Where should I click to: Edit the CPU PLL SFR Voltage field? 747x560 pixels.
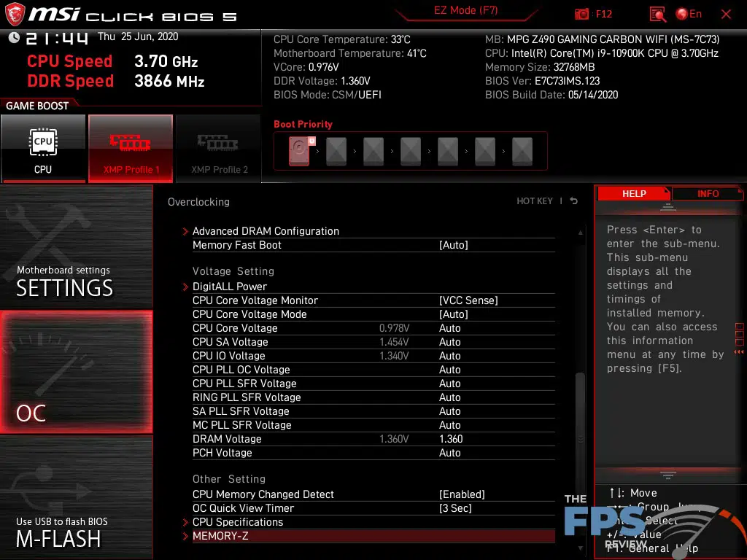point(449,384)
